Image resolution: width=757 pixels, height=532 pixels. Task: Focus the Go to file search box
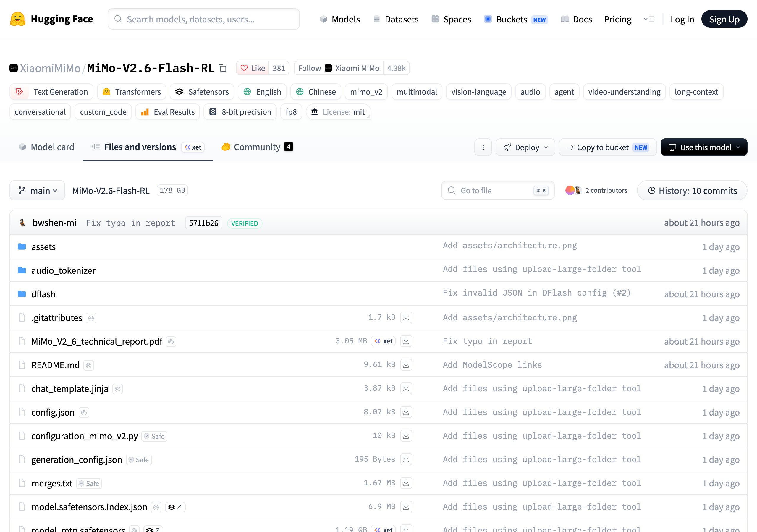coord(498,191)
